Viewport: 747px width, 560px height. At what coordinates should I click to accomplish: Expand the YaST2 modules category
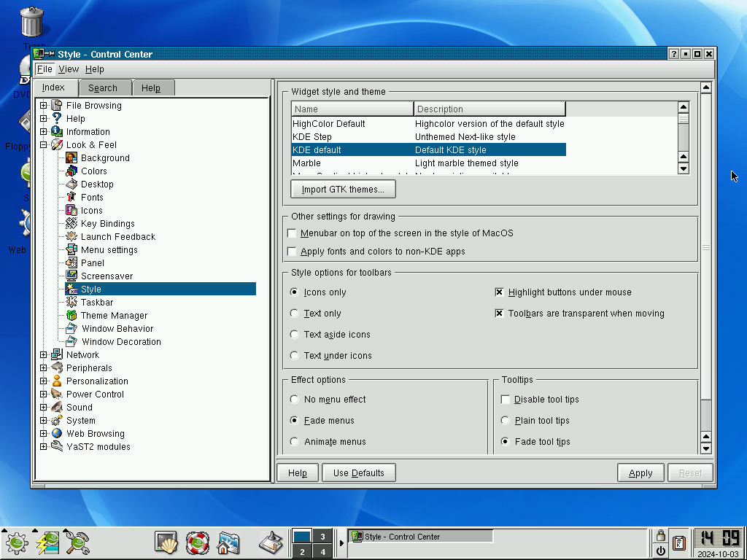point(43,447)
